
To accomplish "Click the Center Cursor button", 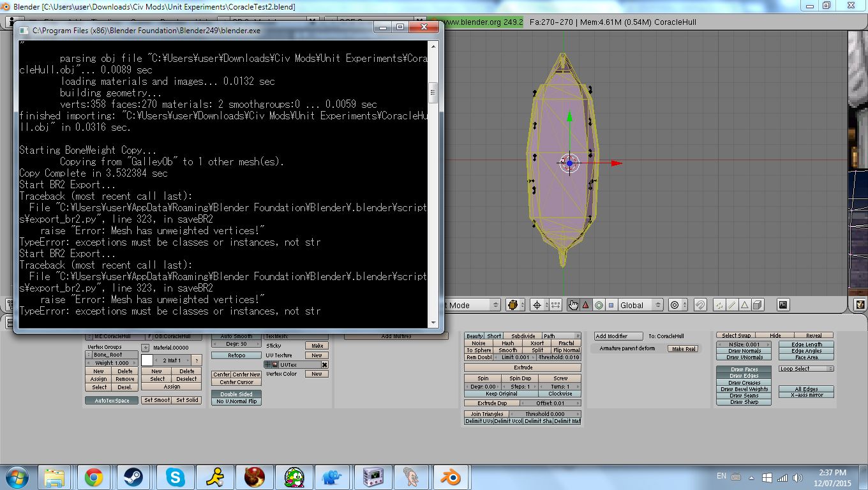I will point(236,382).
